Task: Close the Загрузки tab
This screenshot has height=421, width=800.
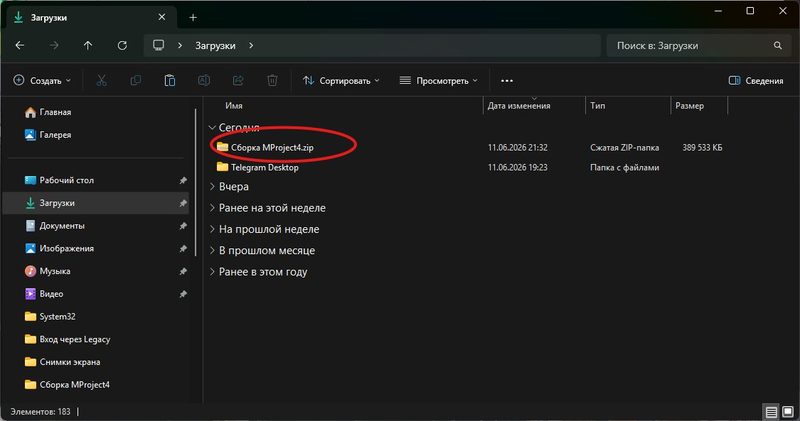Action: (162, 17)
